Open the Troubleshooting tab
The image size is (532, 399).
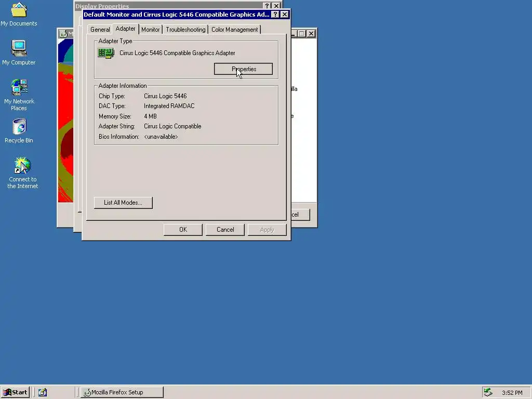click(185, 30)
